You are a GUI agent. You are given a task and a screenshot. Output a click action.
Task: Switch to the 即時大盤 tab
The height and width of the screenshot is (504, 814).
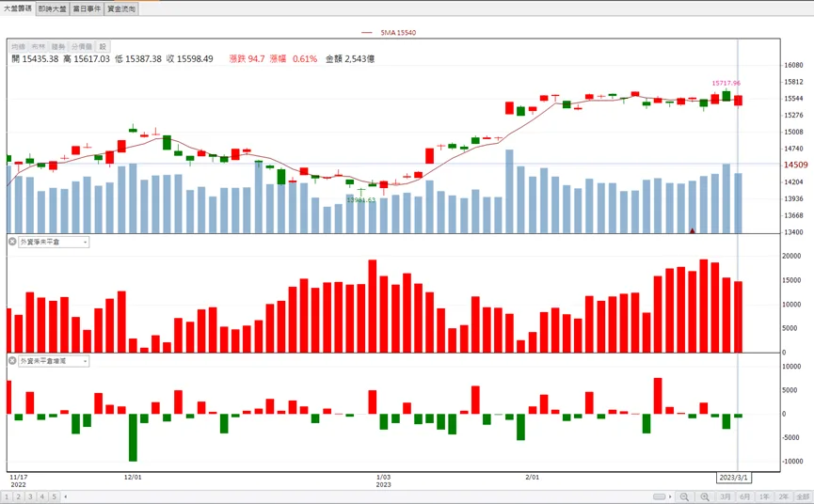tap(53, 8)
